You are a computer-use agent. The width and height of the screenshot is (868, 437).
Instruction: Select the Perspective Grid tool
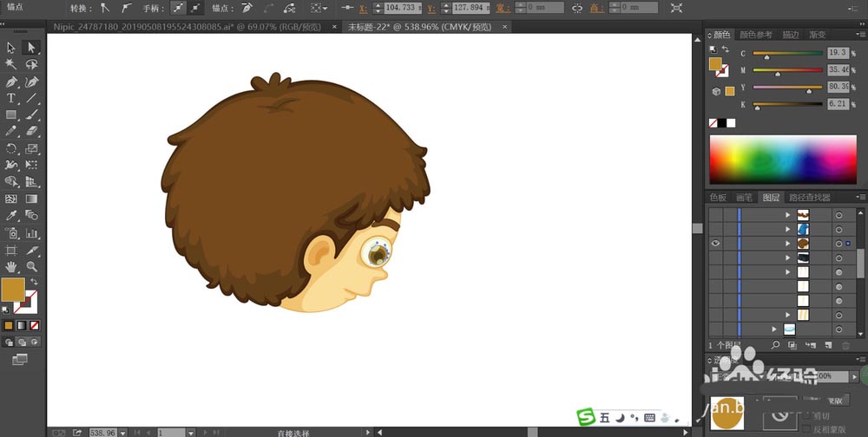tap(31, 181)
